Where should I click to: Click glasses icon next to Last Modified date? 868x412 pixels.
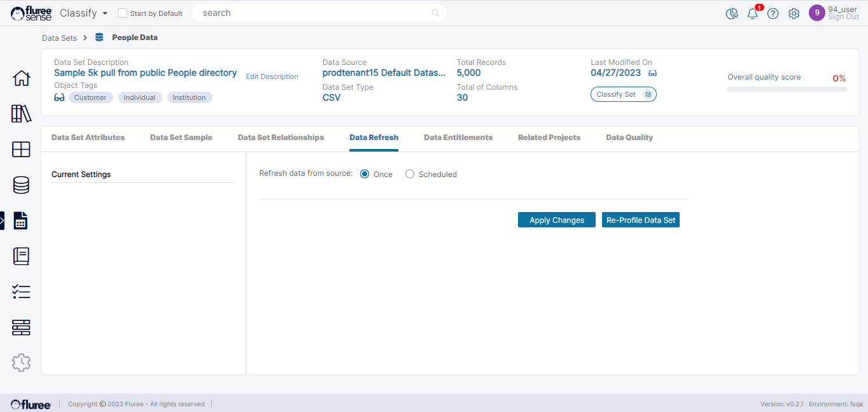(x=652, y=73)
